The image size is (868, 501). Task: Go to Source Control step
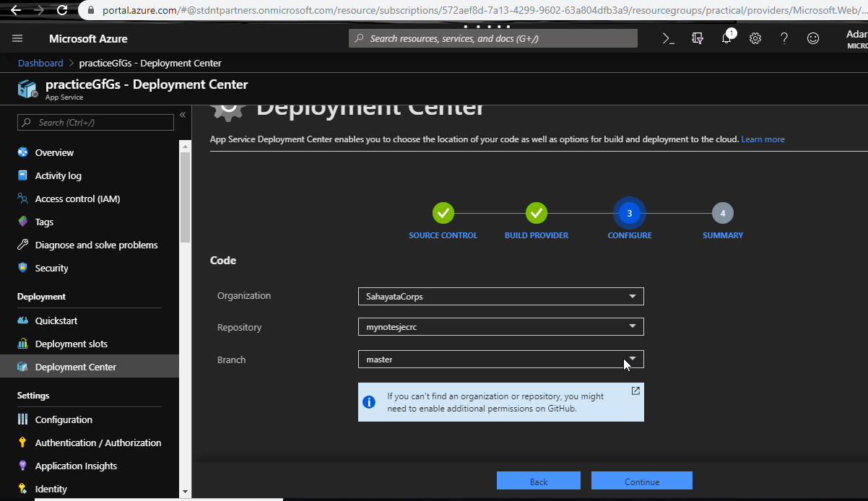point(443,214)
